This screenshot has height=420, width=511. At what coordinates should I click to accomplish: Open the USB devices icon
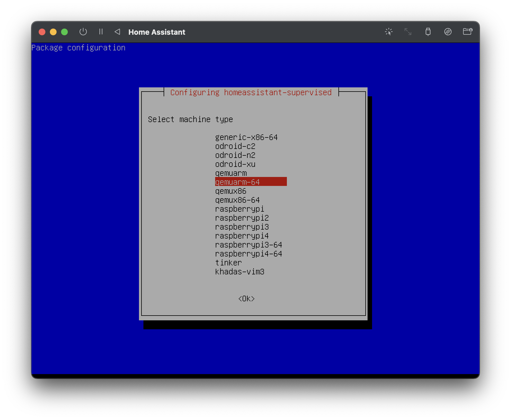tap(428, 32)
